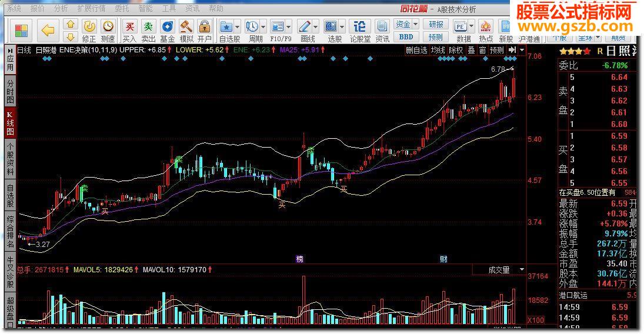Viewport: 644px width, 334px height.
Task: Click the 修正 correction icon
Action: click(x=89, y=31)
